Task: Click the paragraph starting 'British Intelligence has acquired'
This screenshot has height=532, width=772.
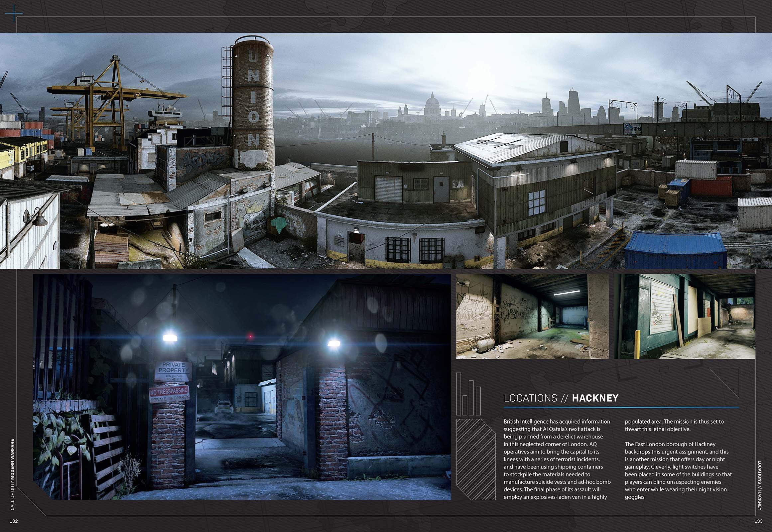Action: pyautogui.click(x=557, y=459)
